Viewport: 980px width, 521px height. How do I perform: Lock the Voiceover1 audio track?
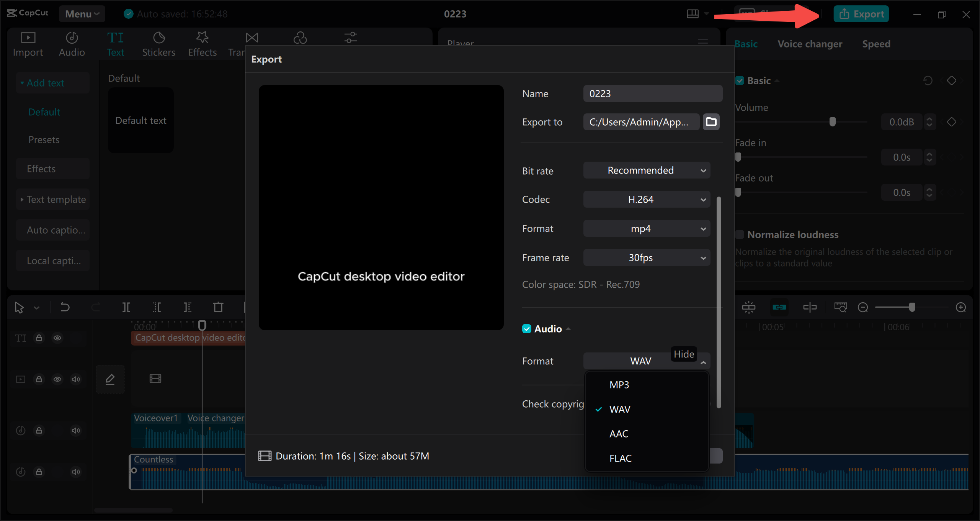click(x=39, y=430)
